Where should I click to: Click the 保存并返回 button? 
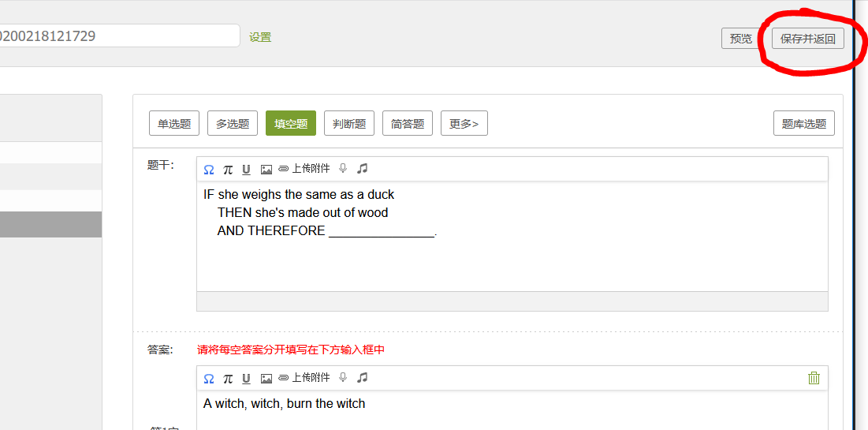[x=807, y=39]
